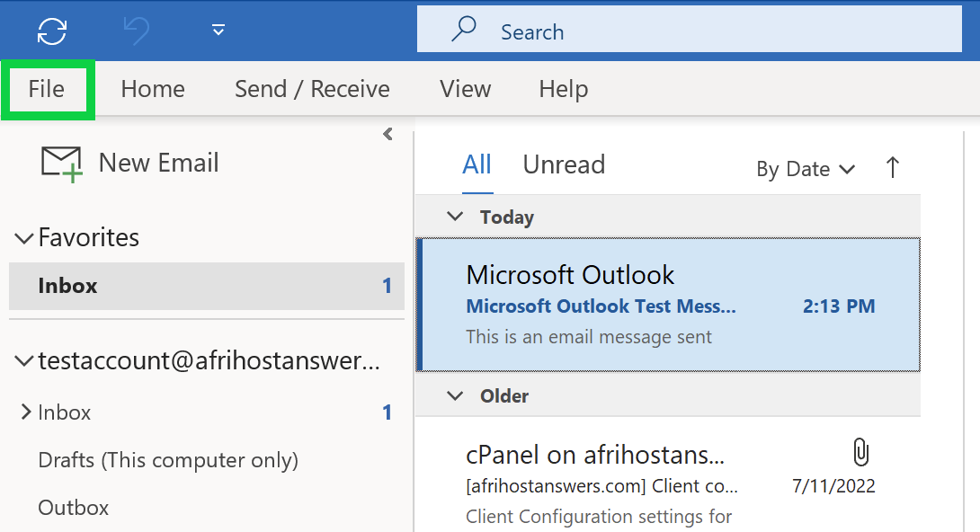Screen dimensions: 980x532
Task: Open the By Date sort dropdown
Action: (806, 169)
